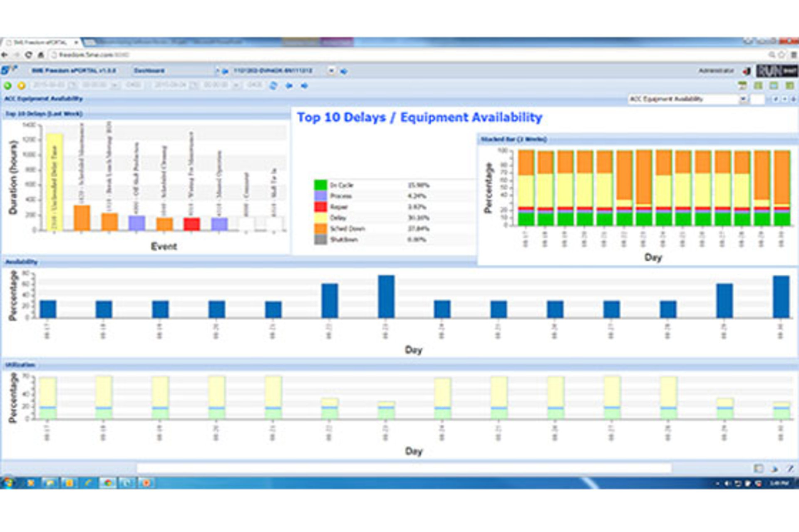Click the red logout icon beside Administrator

point(747,71)
